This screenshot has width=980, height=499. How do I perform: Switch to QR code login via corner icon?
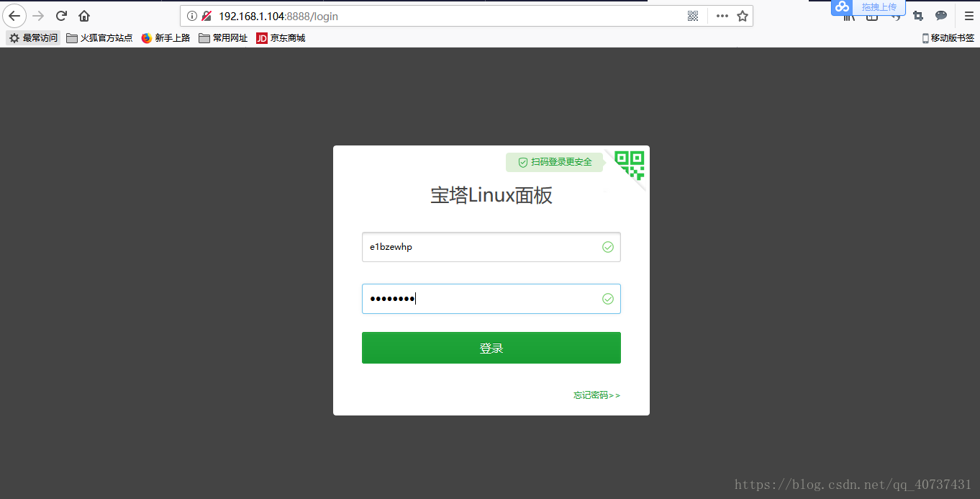pyautogui.click(x=630, y=165)
